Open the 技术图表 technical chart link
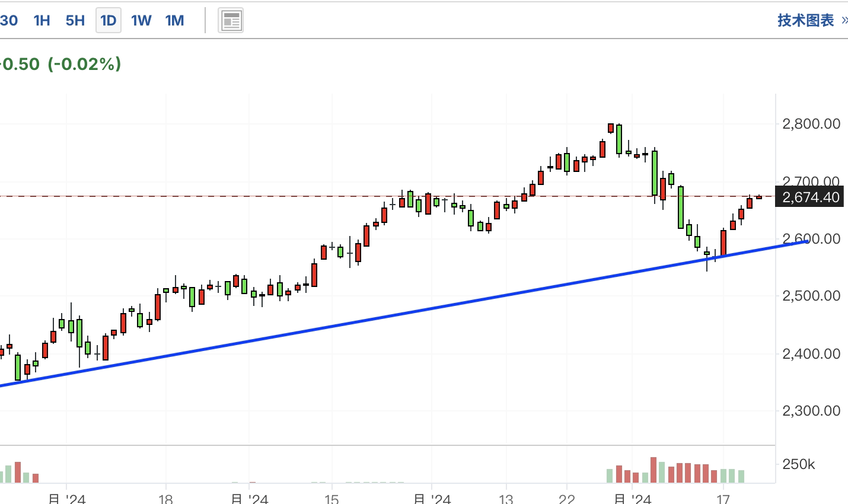This screenshot has height=504, width=848. click(805, 21)
